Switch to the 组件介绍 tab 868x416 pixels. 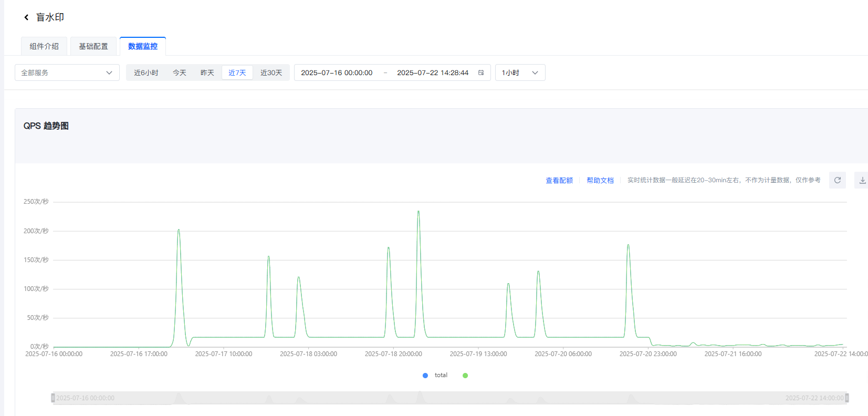[x=44, y=46]
